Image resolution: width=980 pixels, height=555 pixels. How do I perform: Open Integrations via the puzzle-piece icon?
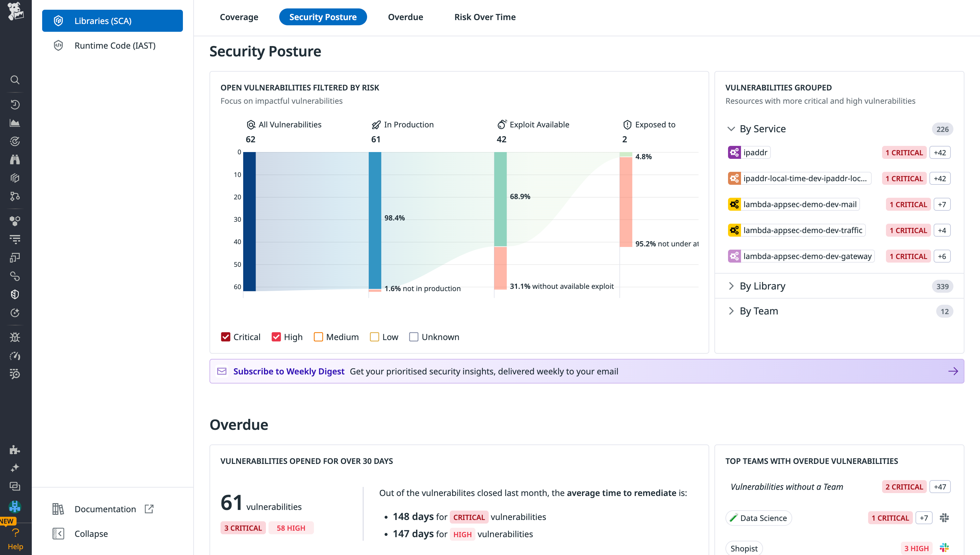coord(15,450)
